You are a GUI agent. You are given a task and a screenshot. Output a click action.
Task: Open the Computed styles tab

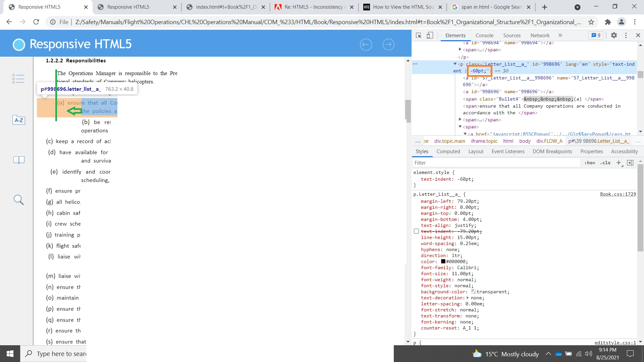[448, 152]
